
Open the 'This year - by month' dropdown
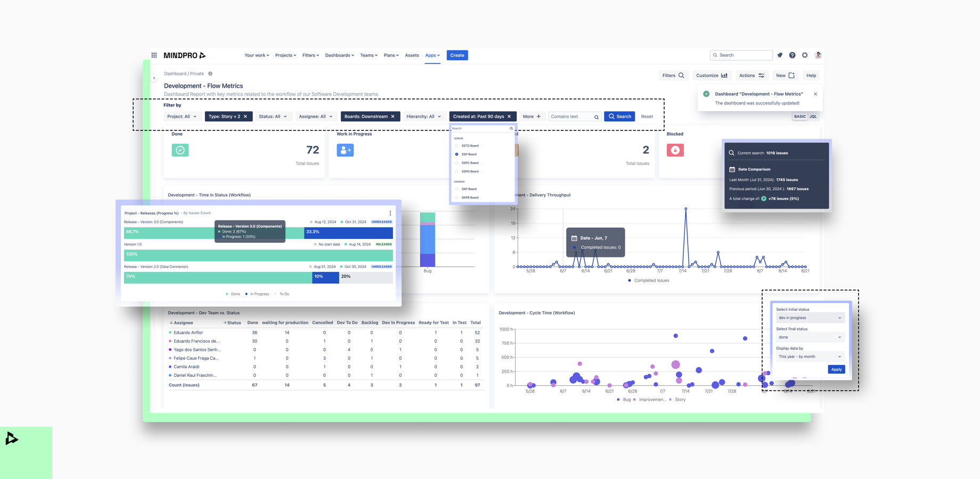(x=810, y=356)
